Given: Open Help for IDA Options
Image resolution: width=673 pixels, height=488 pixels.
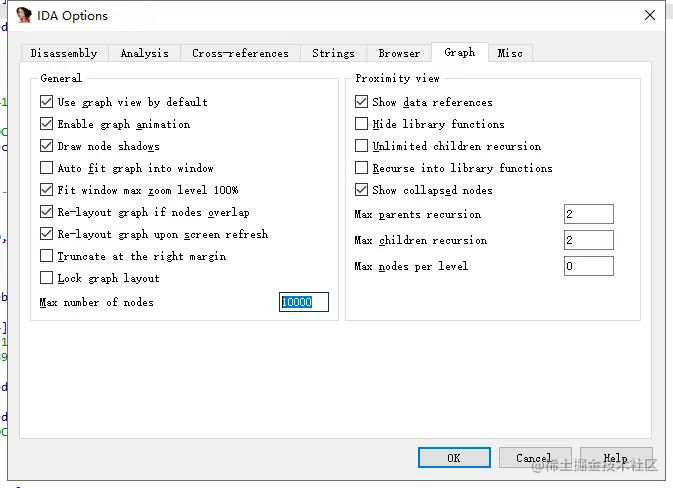Looking at the screenshot, I should point(616,458).
